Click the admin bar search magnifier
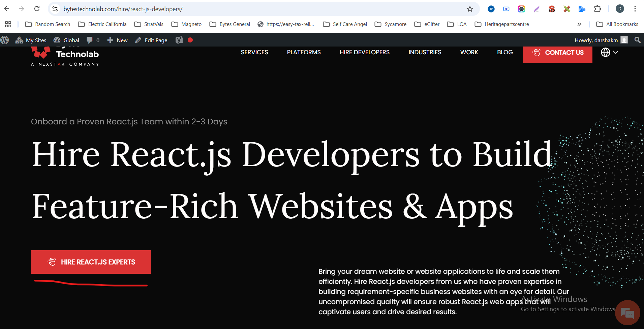This screenshot has height=329, width=644. (637, 40)
